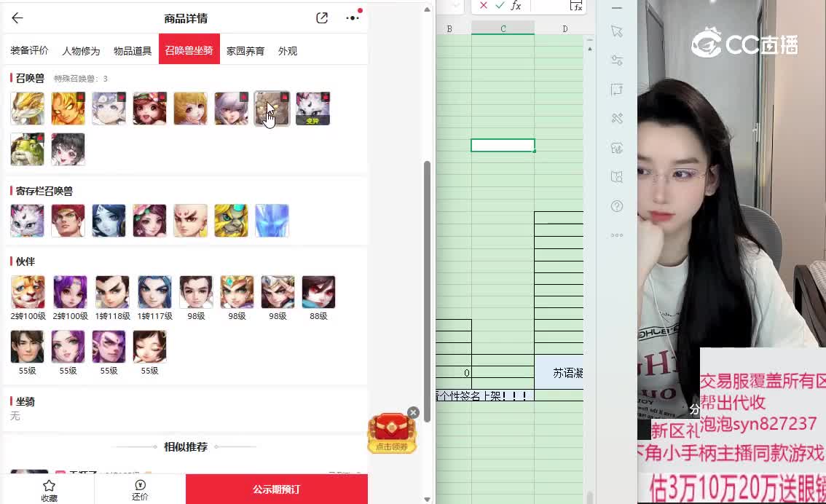Click the 还价 bargain icon
Screen dimensions: 826x504
[140, 489]
